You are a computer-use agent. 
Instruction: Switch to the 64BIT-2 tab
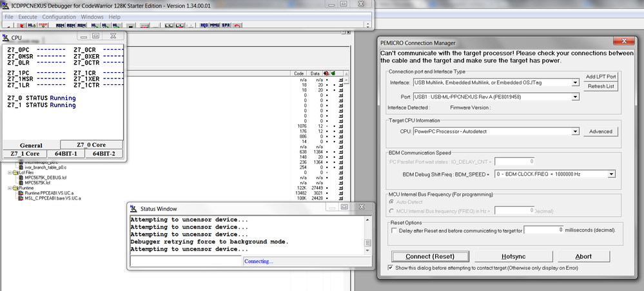click(104, 153)
